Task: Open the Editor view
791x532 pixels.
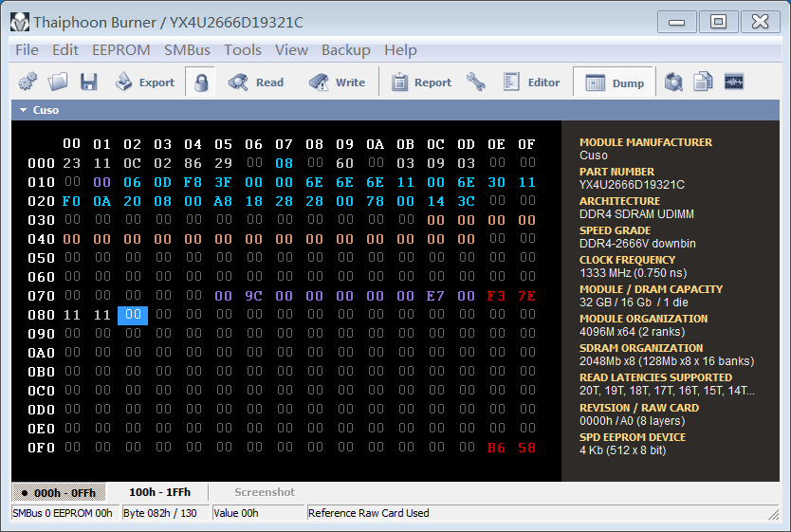Action: [531, 83]
